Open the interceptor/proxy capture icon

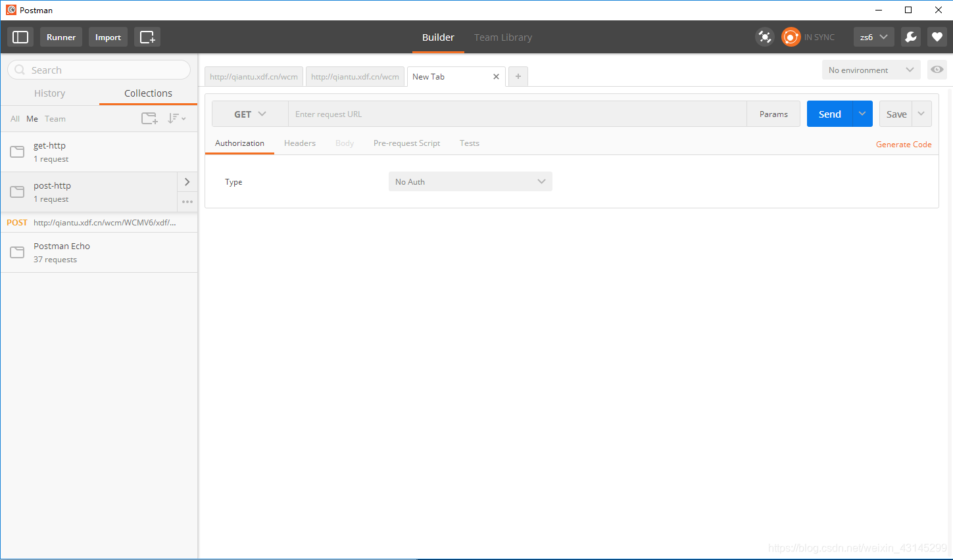tap(765, 37)
